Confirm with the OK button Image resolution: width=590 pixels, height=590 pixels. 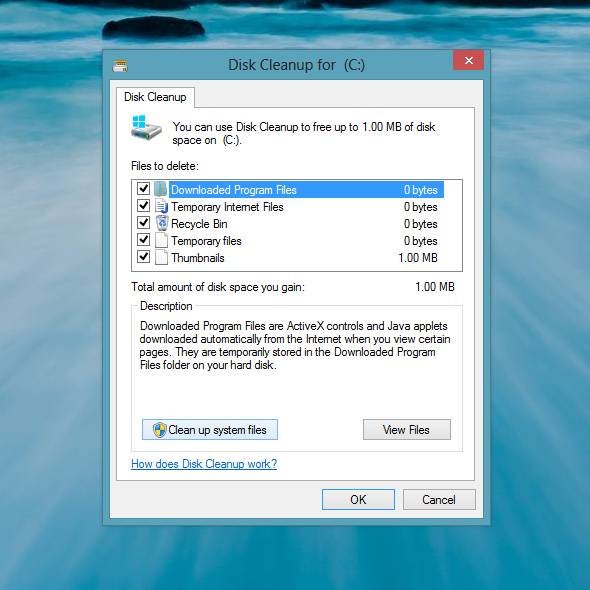tap(358, 500)
